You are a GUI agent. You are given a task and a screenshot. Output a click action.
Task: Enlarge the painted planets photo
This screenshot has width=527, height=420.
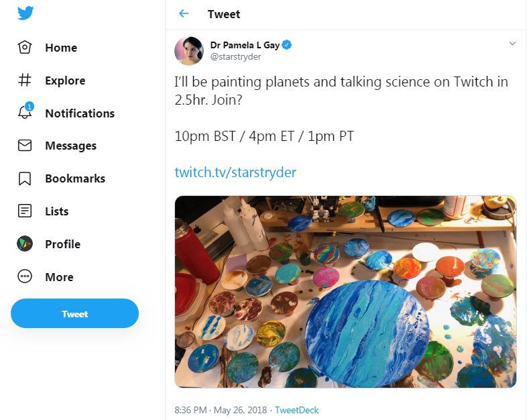(x=345, y=292)
